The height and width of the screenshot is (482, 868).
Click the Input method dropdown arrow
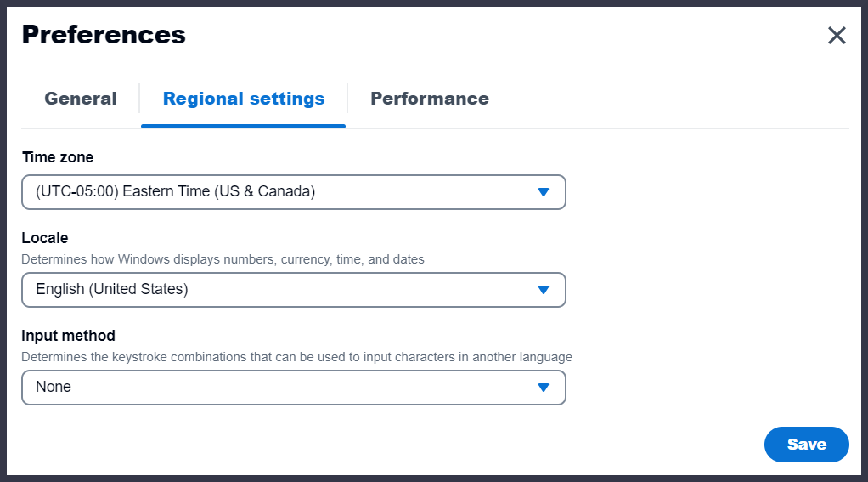coord(544,388)
